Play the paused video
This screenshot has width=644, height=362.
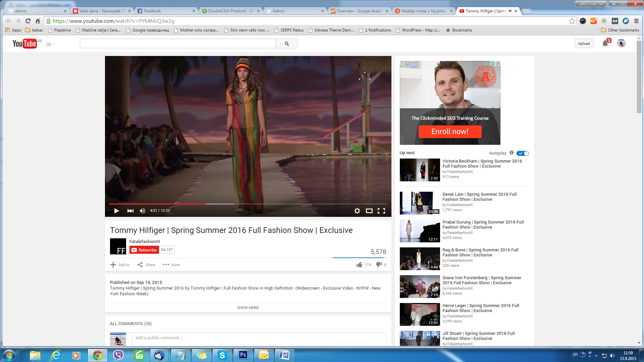116,211
